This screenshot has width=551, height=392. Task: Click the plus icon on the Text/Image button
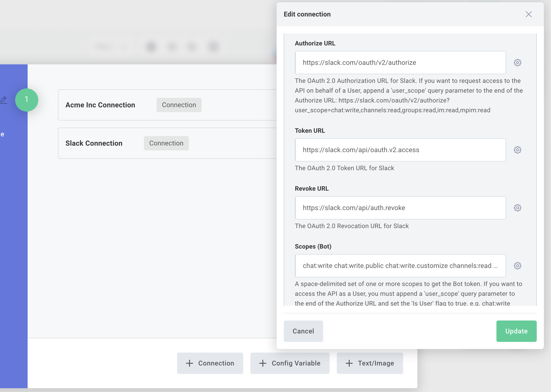(x=349, y=363)
